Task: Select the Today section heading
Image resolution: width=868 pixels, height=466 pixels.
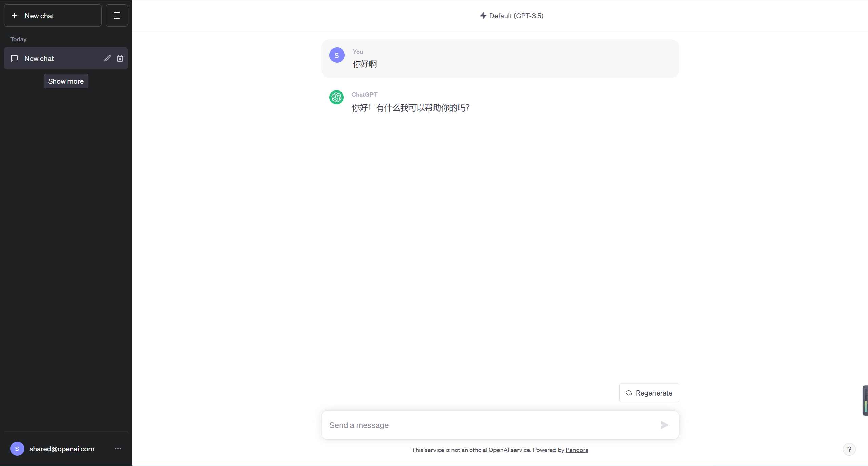Action: [x=18, y=39]
